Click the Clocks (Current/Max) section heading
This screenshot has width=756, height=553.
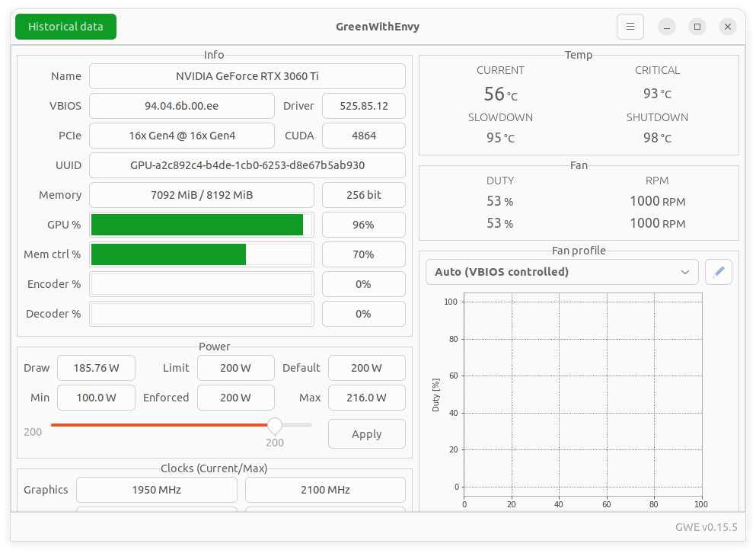pyautogui.click(x=214, y=468)
